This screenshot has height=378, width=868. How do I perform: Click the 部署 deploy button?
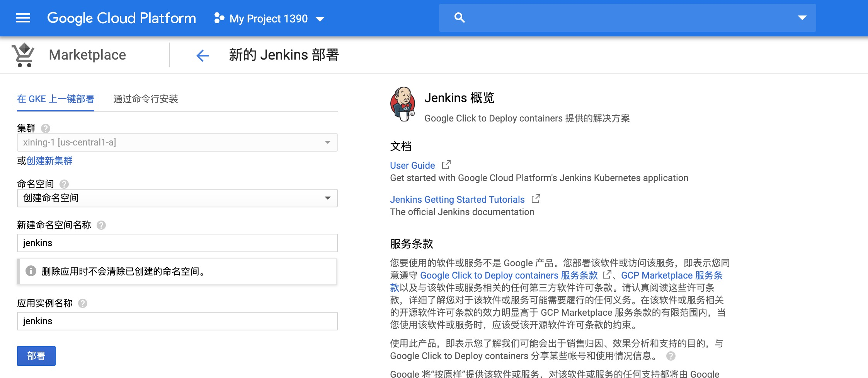point(36,356)
